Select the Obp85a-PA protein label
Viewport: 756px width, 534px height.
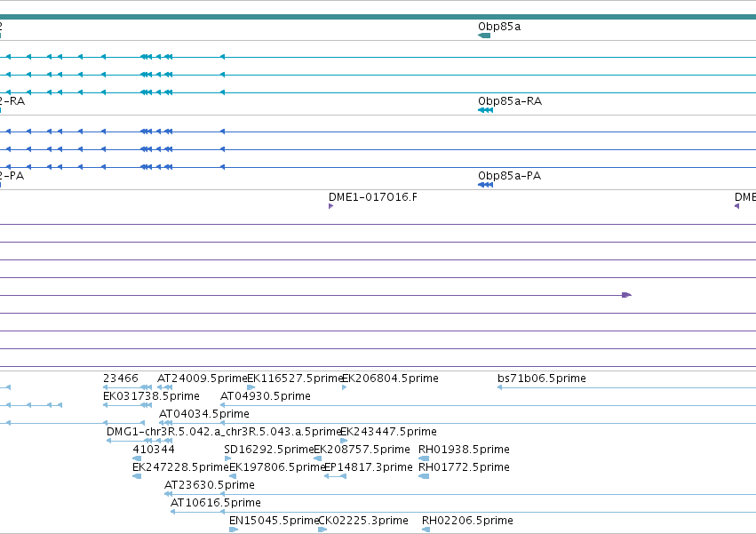click(509, 176)
